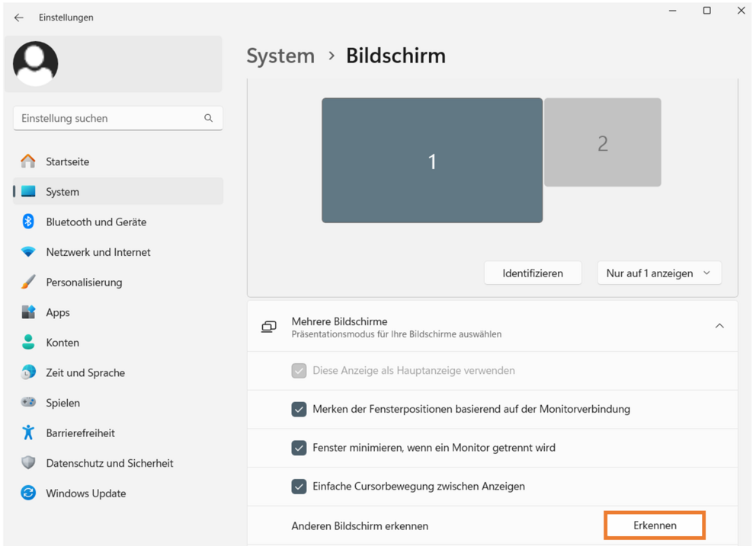Click the paintbrush Personalisierung icon

click(x=28, y=282)
